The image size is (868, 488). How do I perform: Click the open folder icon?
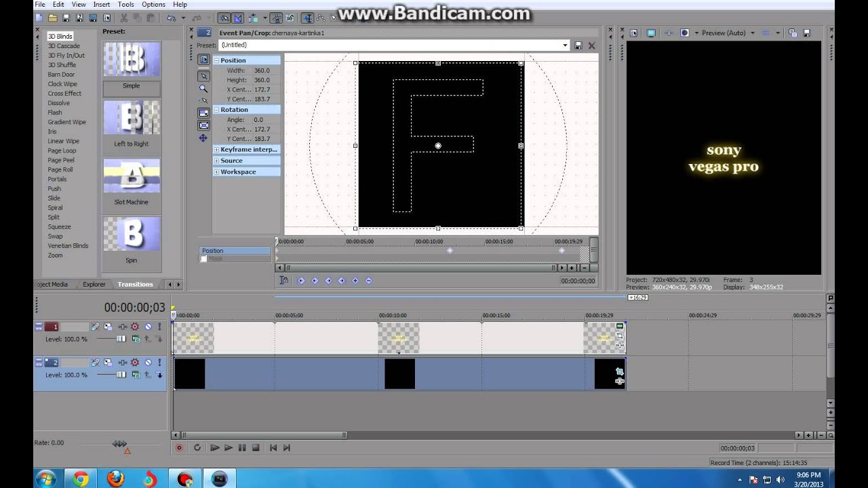point(52,18)
